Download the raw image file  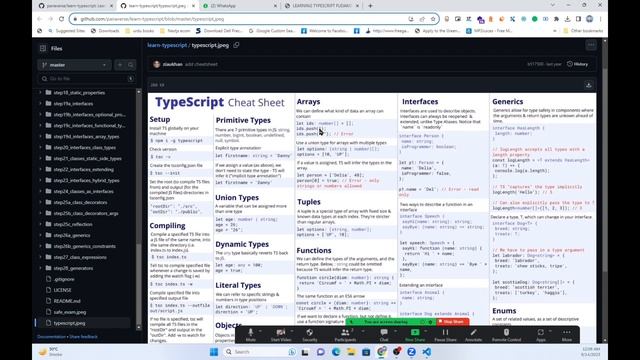tap(589, 85)
